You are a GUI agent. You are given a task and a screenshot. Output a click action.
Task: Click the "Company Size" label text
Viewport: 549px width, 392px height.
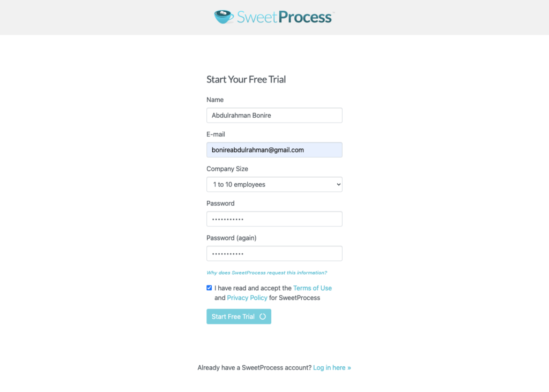coord(227,169)
